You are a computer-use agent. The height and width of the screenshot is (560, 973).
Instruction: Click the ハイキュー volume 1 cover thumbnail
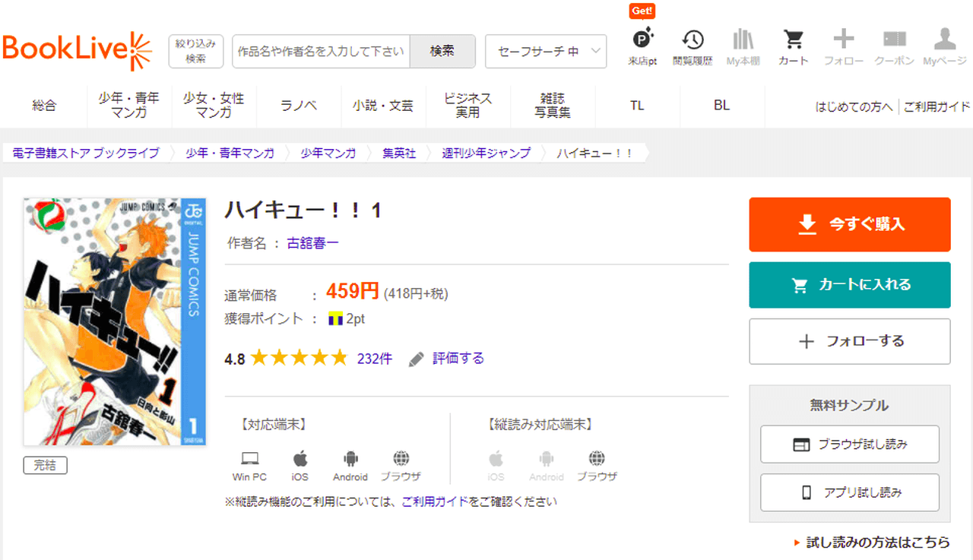coord(114,321)
